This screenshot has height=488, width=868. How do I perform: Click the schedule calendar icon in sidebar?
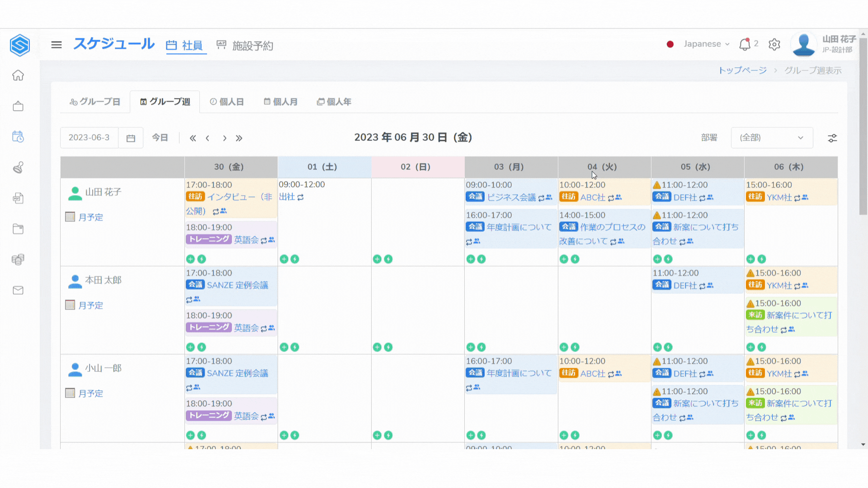point(18,137)
